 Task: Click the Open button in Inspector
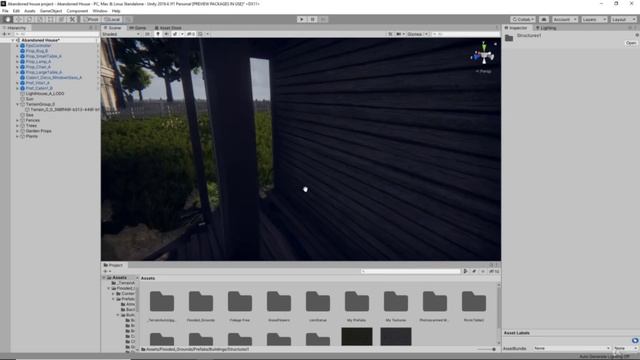631,43
